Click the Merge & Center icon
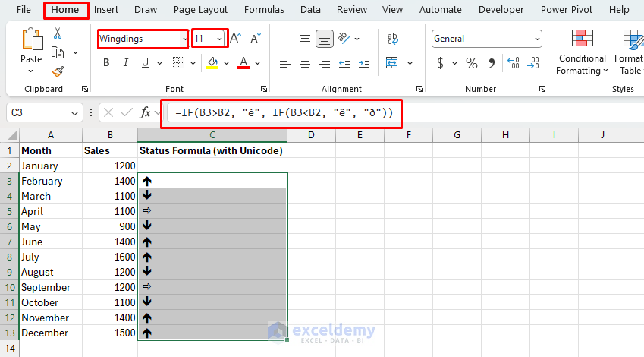Image resolution: width=644 pixels, height=357 pixels. [x=392, y=62]
